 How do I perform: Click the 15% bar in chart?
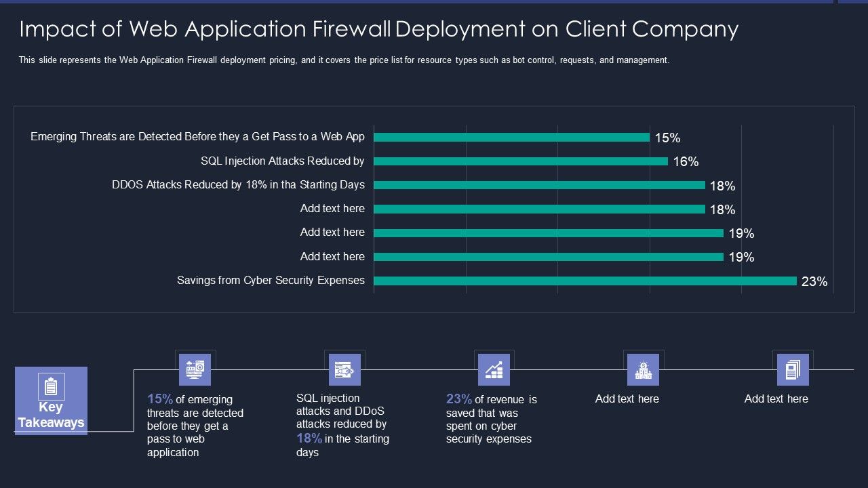click(512, 137)
